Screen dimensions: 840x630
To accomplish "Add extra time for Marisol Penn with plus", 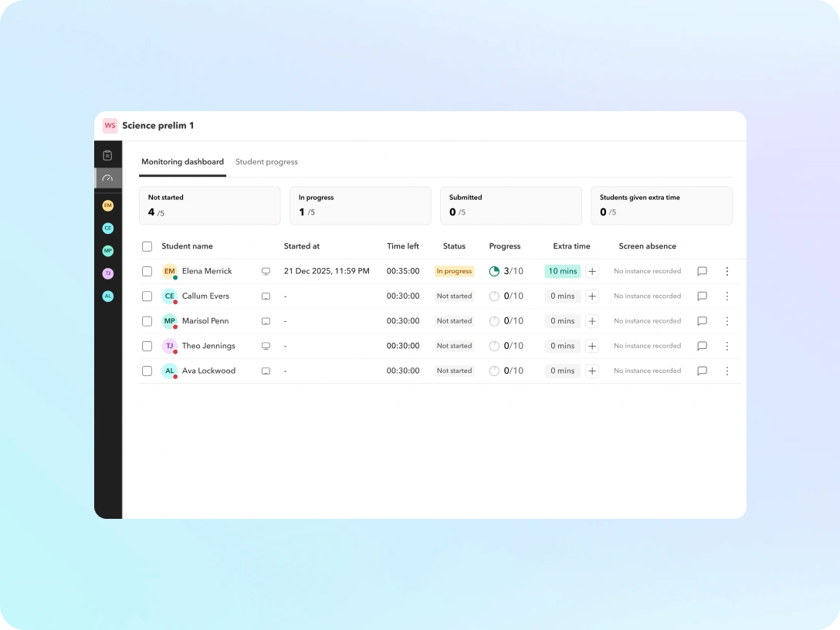I will [592, 321].
